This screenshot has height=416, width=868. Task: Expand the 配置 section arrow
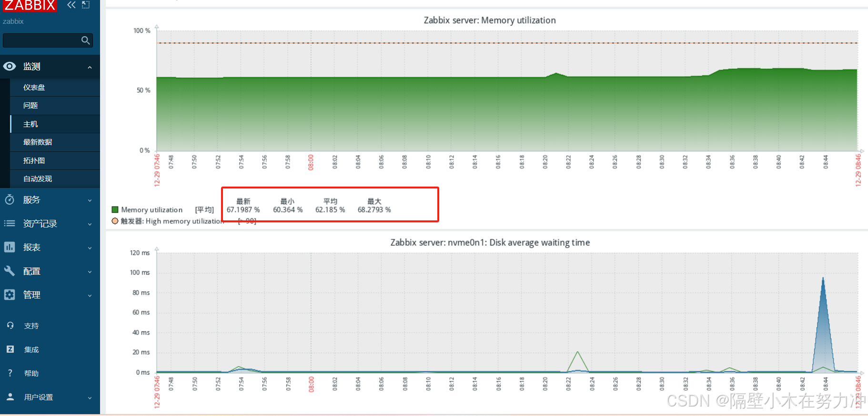(x=90, y=272)
